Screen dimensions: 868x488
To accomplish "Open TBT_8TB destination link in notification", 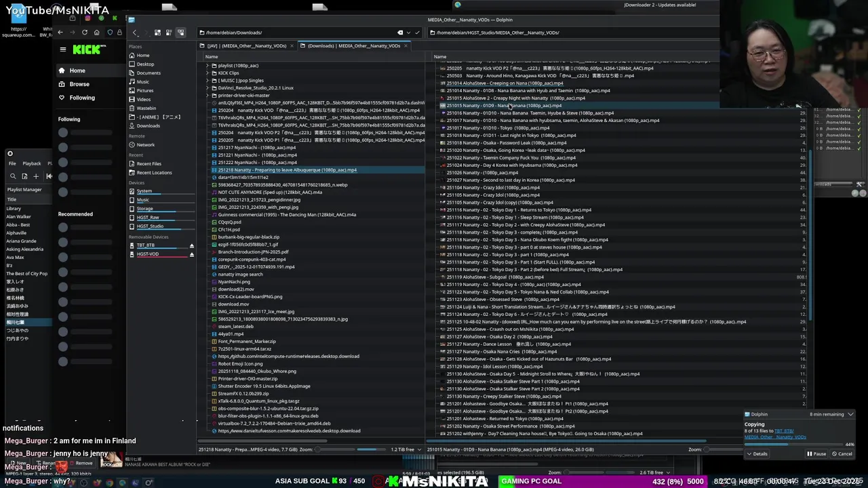I will click(784, 431).
